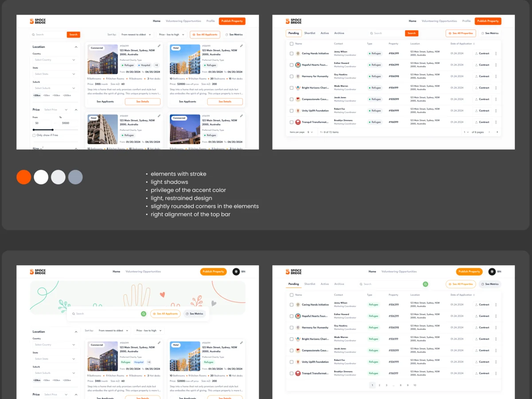Go to page 2 in bottom-right mockup pagination
The image size is (532, 399).
pyautogui.click(x=379, y=385)
